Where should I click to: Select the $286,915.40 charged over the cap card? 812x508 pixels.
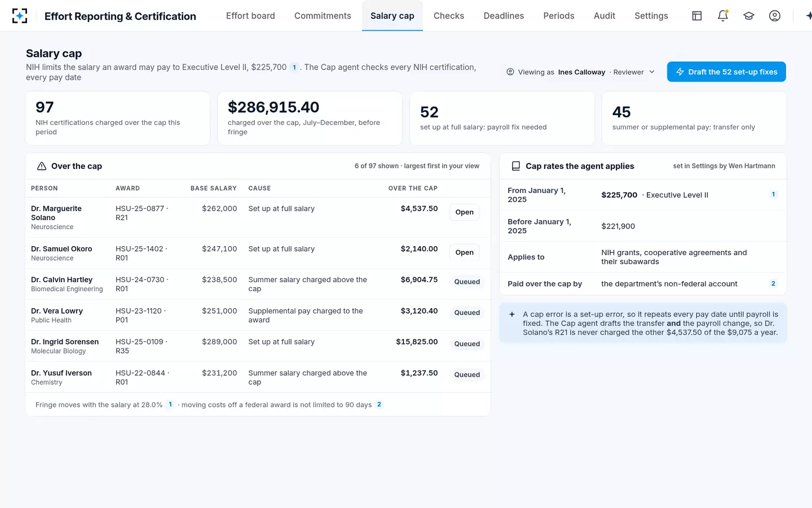click(310, 119)
